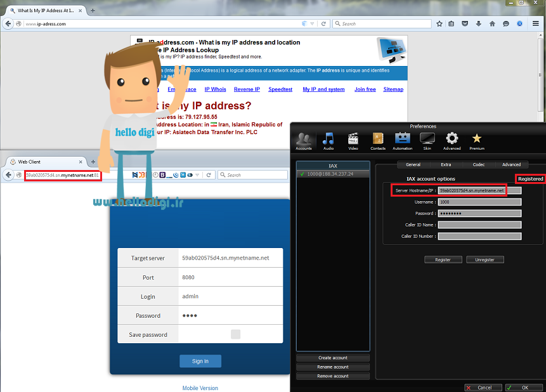The image size is (546, 392).
Task: Open Mobile Version link
Action: click(x=200, y=388)
